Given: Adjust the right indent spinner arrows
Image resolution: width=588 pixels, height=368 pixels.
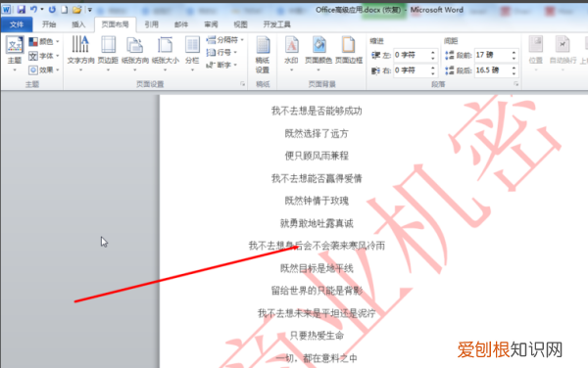Looking at the screenshot, I should pyautogui.click(x=433, y=70).
